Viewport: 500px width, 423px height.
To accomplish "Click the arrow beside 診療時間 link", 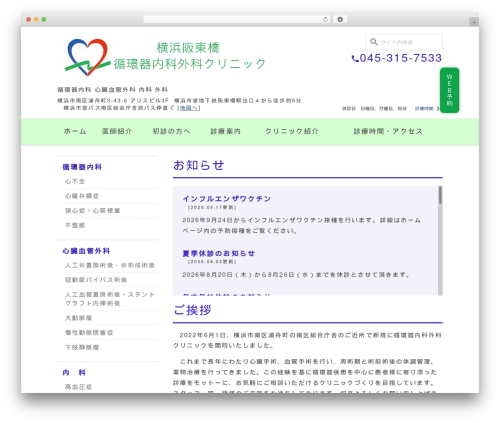I will (438, 109).
